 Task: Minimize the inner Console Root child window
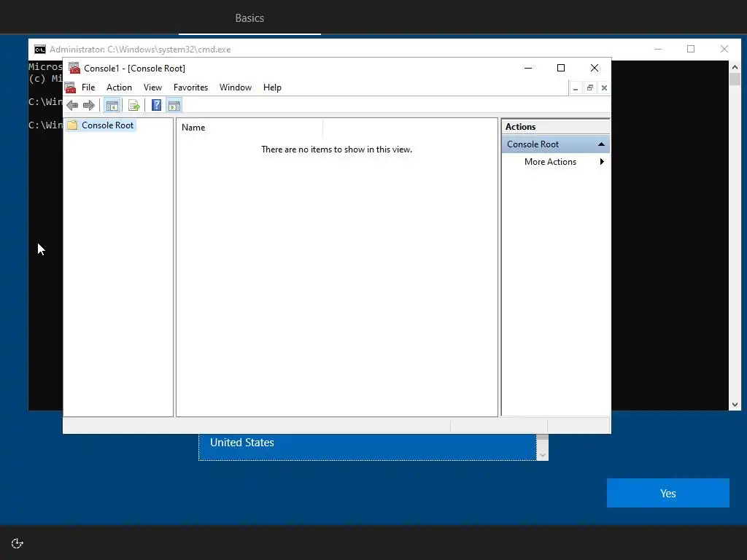coord(576,87)
